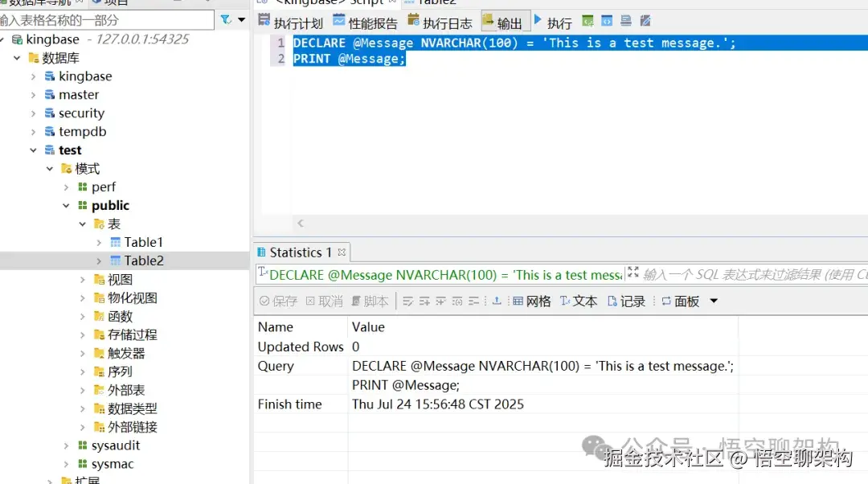The width and height of the screenshot is (868, 484).
Task: Select the 存储过程 stored procedures folder
Action: point(133,334)
